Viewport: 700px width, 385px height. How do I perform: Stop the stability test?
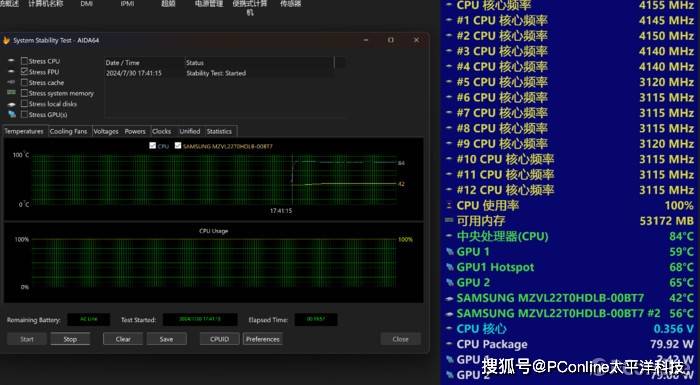70,339
